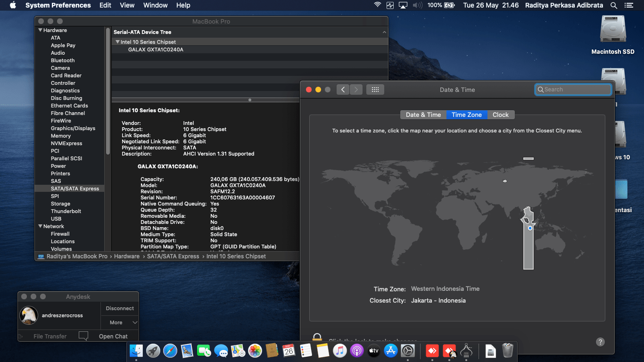This screenshot has height=362, width=644.
Task: Open Reminders list icon in Dock
Action: pos(306,351)
